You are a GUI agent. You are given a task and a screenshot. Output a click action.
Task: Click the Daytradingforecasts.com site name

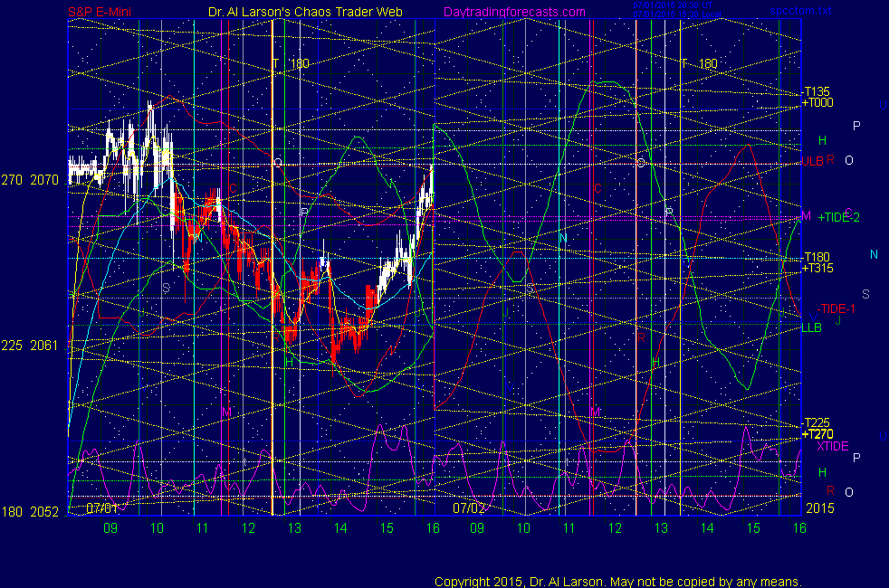pos(515,12)
